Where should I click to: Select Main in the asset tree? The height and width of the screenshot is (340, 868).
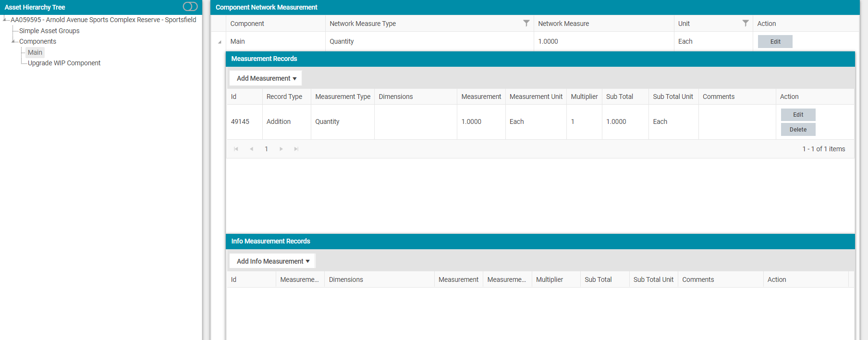[x=35, y=52]
